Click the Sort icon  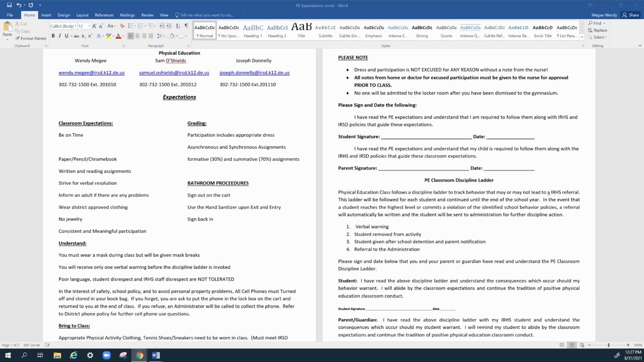click(x=179, y=26)
